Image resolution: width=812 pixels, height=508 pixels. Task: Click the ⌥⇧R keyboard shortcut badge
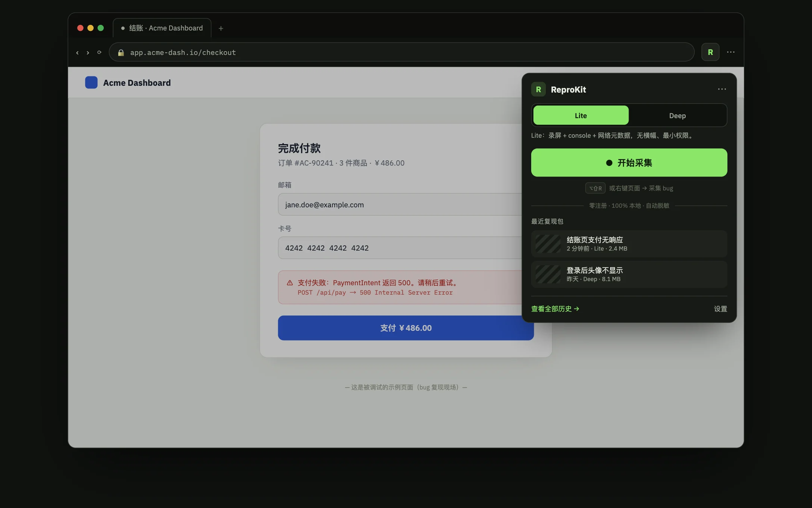[x=595, y=188]
